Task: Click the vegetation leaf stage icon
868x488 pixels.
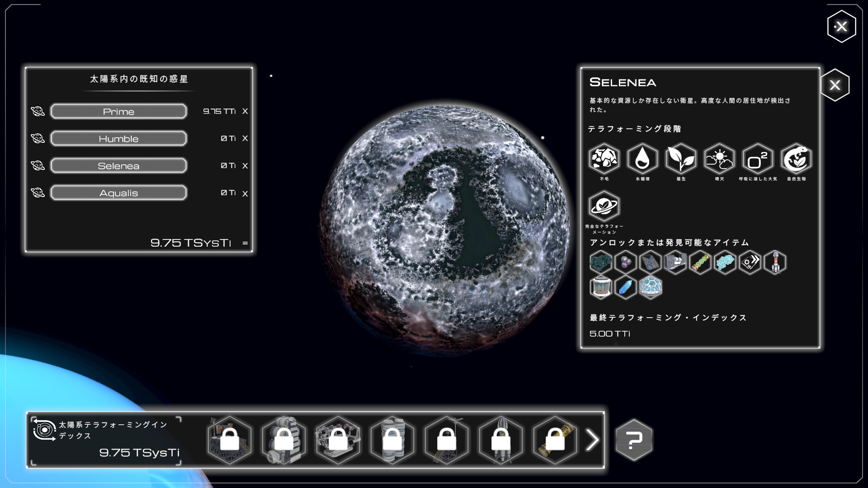Action: tap(681, 159)
